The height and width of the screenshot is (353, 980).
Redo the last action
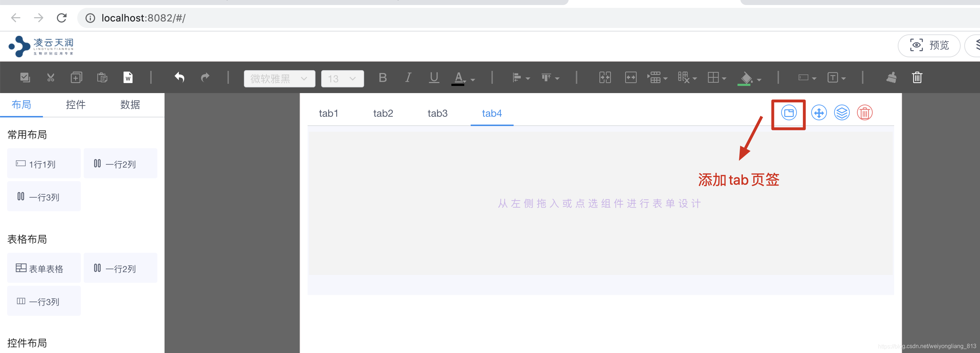click(205, 77)
